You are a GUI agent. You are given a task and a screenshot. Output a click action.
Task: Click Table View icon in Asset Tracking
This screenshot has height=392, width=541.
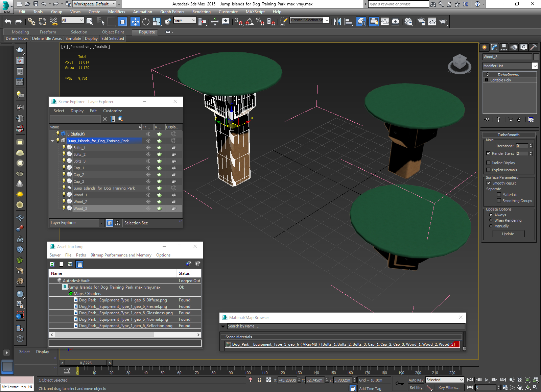(80, 264)
